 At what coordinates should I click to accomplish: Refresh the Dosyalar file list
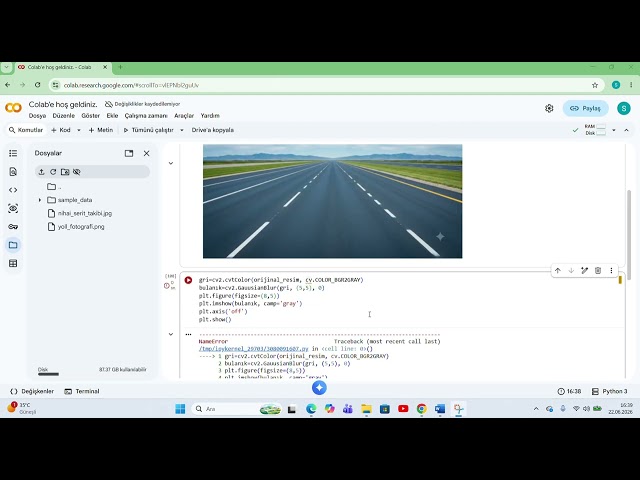tap(53, 172)
